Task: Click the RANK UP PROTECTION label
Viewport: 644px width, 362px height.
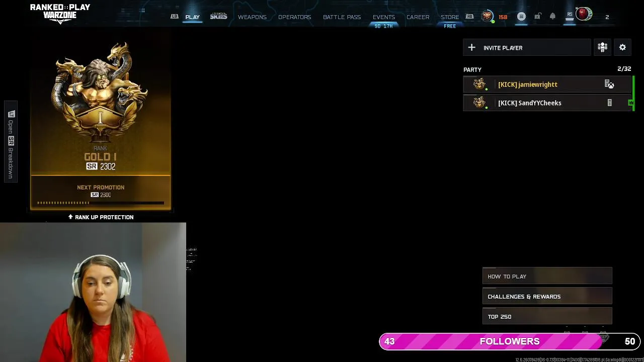Action: tap(104, 217)
